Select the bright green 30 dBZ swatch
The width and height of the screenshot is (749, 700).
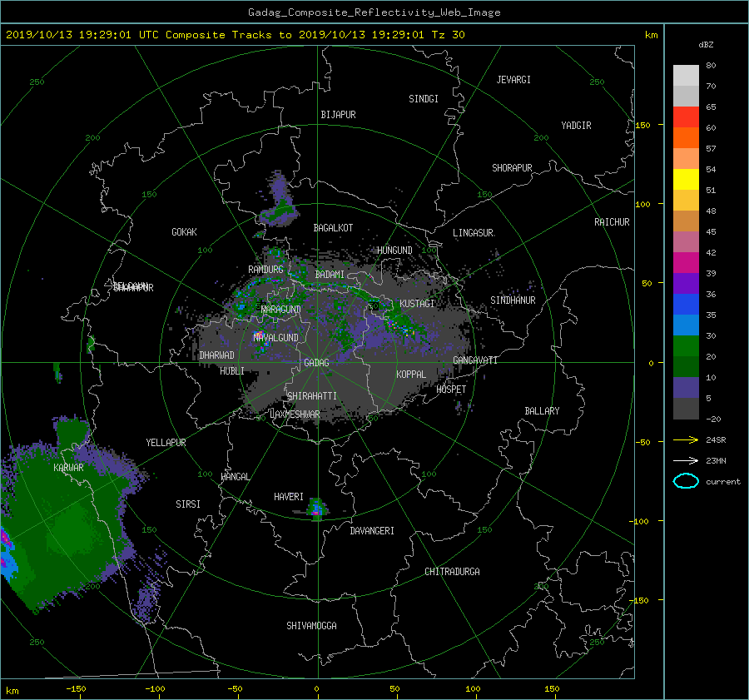point(686,346)
